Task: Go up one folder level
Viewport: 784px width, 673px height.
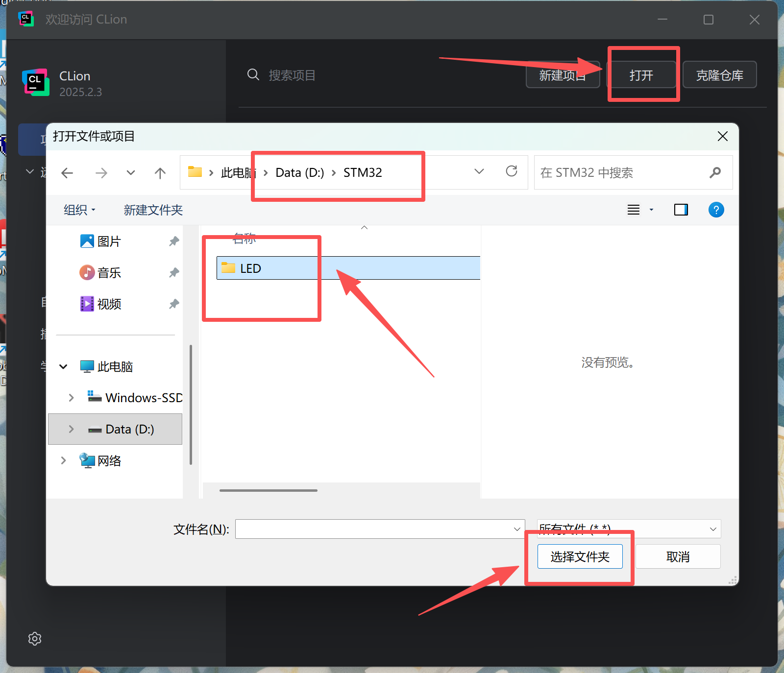Action: (x=160, y=173)
